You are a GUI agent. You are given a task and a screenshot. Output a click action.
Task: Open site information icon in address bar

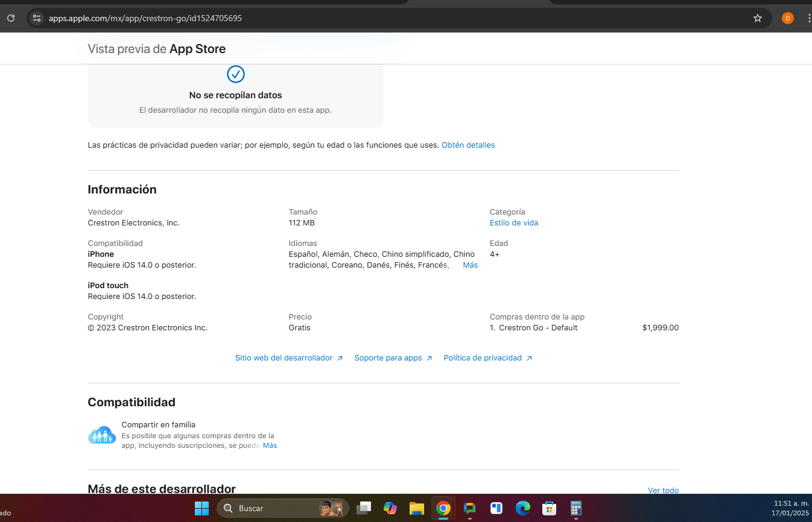(37, 18)
